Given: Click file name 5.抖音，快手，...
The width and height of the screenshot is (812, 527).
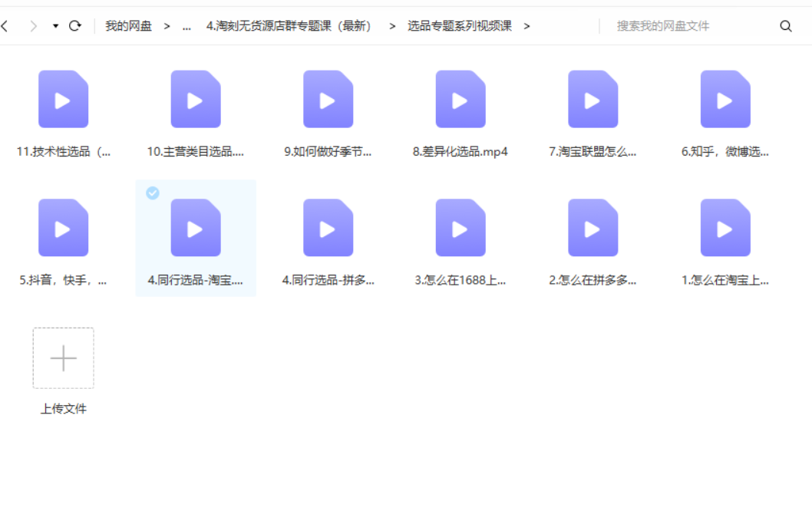Looking at the screenshot, I should 63,281.
